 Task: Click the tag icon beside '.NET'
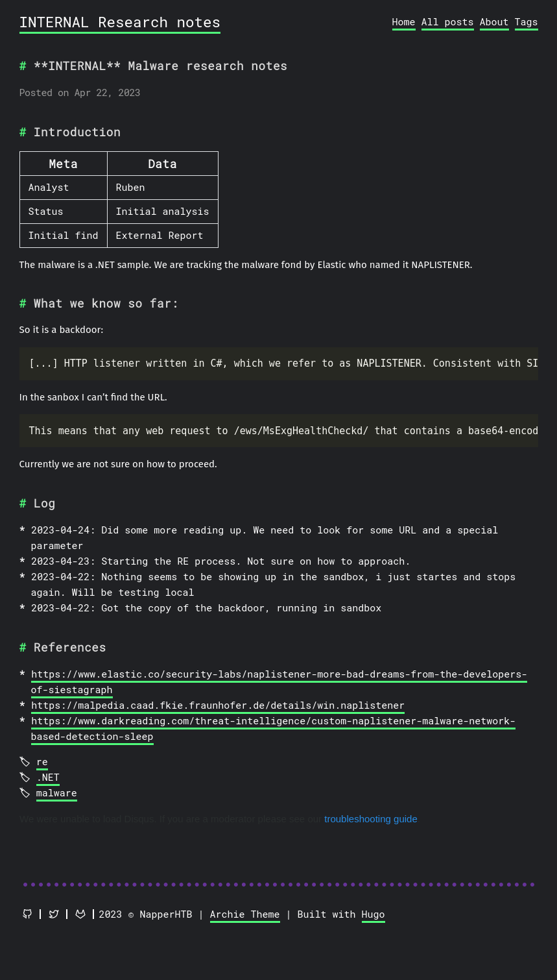point(25,777)
